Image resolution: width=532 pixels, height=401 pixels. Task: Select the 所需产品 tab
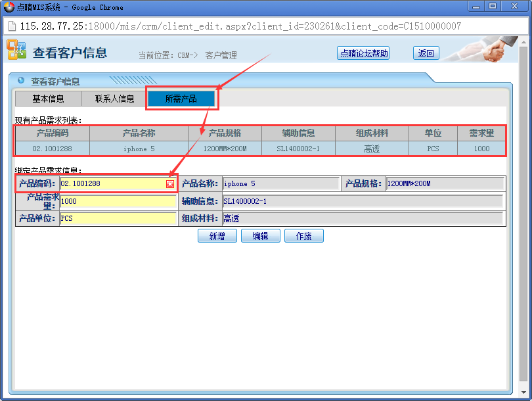(x=181, y=99)
